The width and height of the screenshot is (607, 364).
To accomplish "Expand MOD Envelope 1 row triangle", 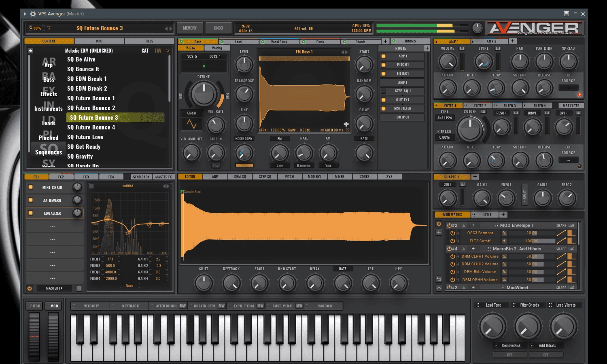I will [x=464, y=225].
